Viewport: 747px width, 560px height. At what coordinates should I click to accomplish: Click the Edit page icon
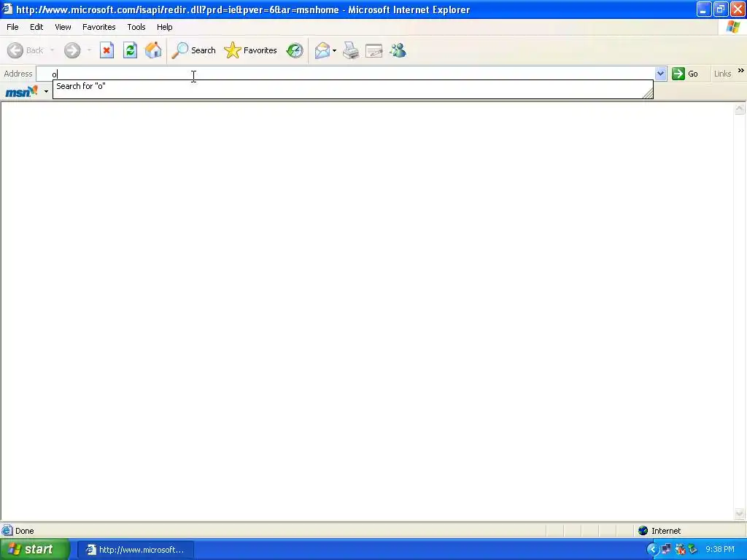coord(374,50)
